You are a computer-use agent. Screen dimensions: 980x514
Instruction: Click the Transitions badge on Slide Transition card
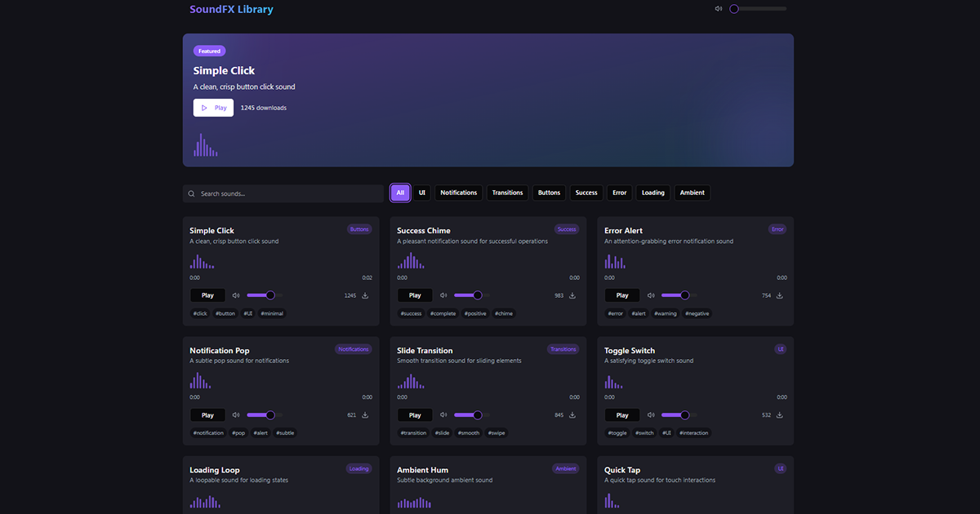563,349
